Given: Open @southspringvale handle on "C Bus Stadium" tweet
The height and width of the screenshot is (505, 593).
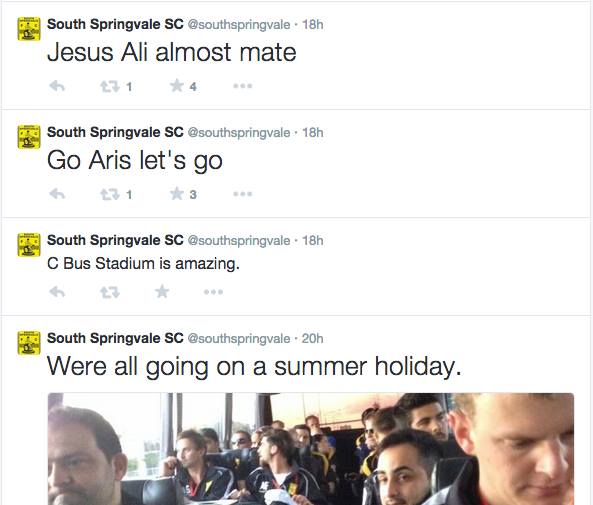Looking at the screenshot, I should coord(239,241).
